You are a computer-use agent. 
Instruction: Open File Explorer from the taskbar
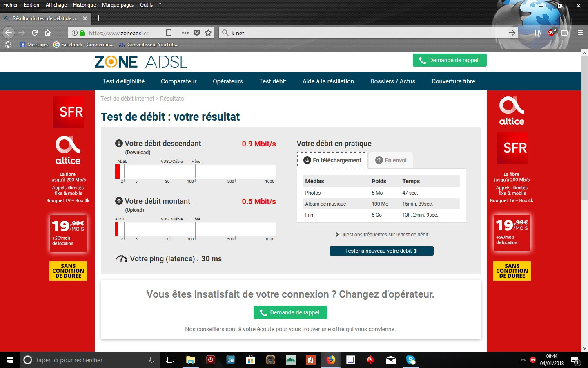[x=191, y=360]
